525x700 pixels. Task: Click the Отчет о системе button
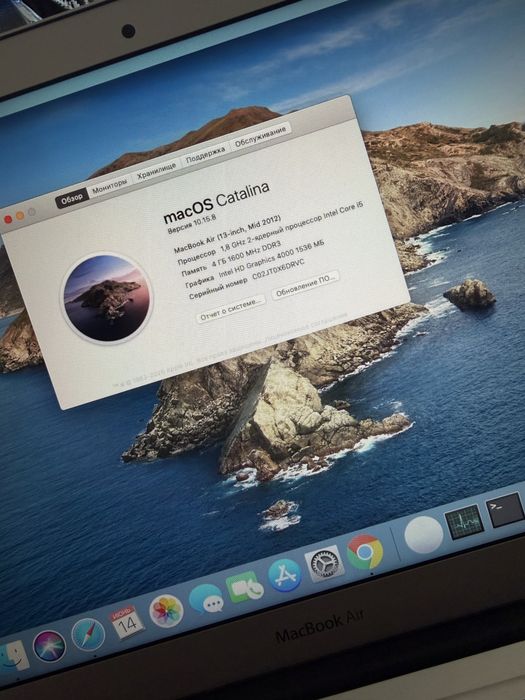[230, 309]
